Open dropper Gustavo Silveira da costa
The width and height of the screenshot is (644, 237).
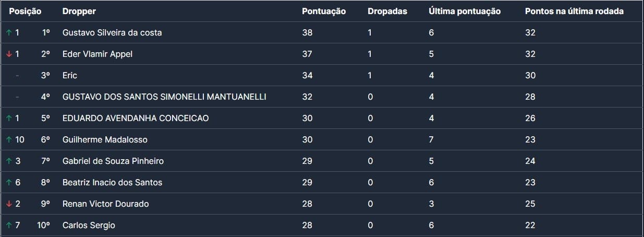112,33
